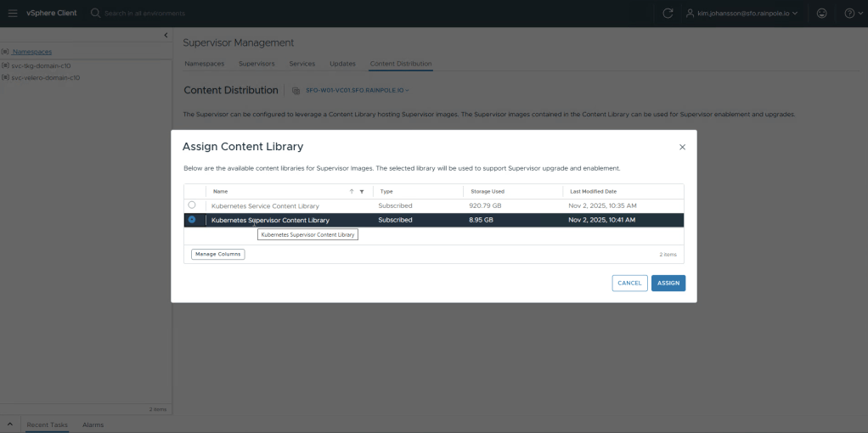The width and height of the screenshot is (868, 433).
Task: Open the feedback smiley icon
Action: pyautogui.click(x=820, y=14)
